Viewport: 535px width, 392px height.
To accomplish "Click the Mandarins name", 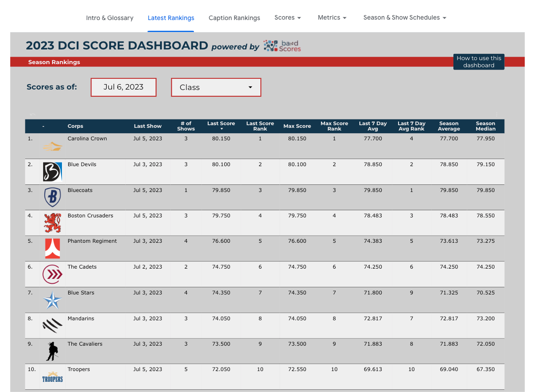I will point(81,318).
